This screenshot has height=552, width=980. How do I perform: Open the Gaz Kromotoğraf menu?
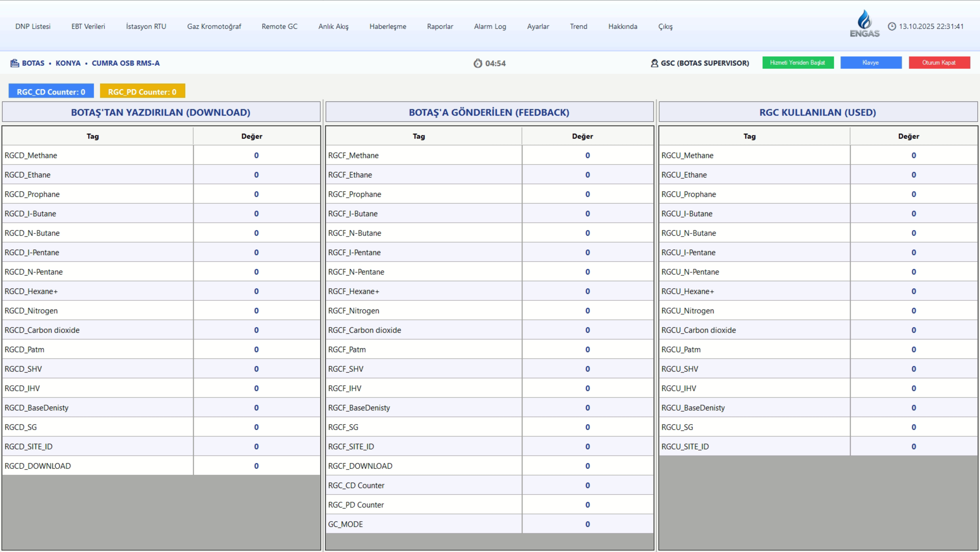(x=214, y=26)
